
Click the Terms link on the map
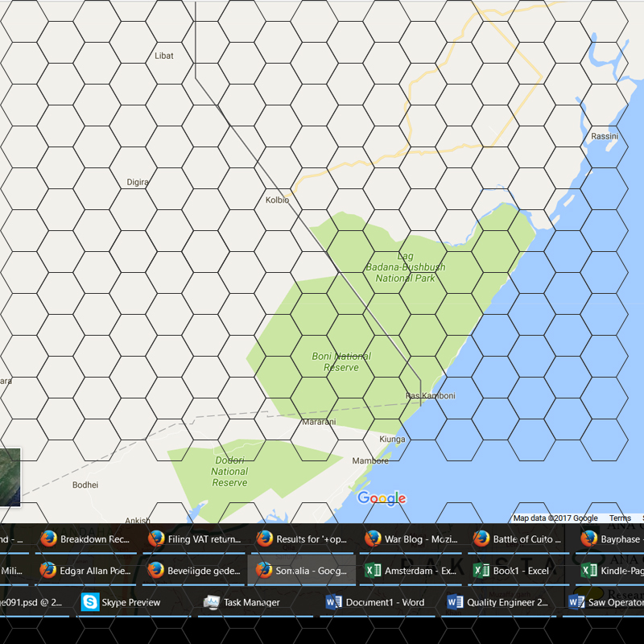coord(620,518)
